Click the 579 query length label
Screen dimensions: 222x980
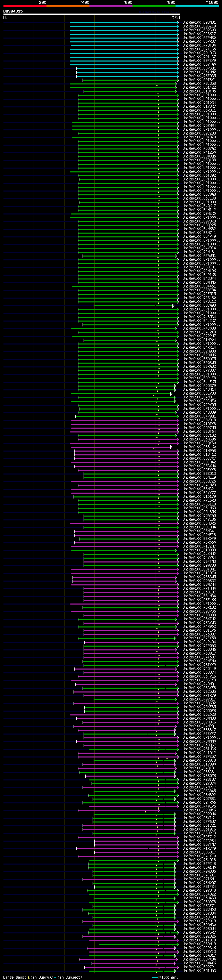point(175,17)
